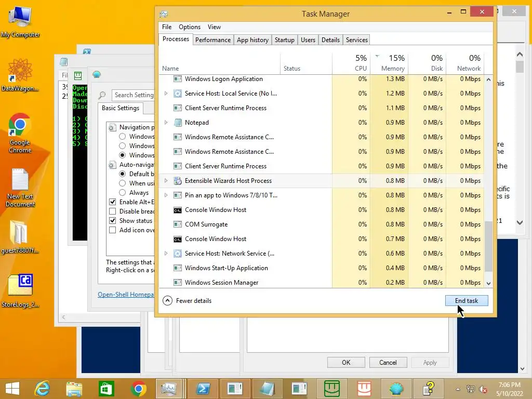
Task: Click the Windows Start button
Action: (x=12, y=389)
